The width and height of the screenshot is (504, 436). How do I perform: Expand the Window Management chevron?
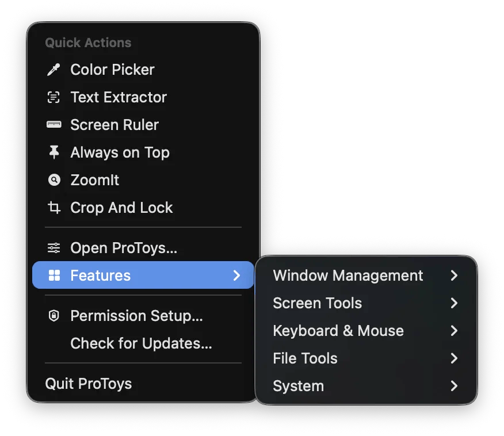[x=454, y=276]
